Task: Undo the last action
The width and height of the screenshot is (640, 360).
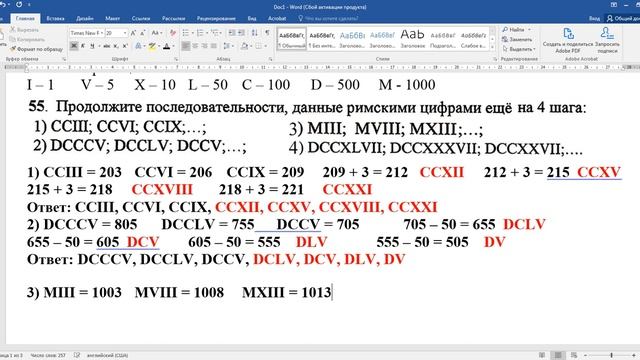Action: pos(2,4)
